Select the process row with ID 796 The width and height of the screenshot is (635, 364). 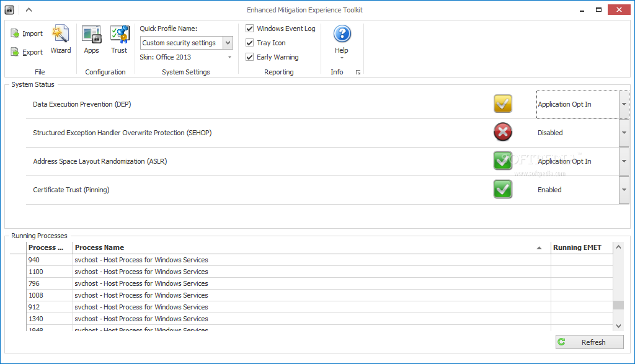click(x=311, y=283)
